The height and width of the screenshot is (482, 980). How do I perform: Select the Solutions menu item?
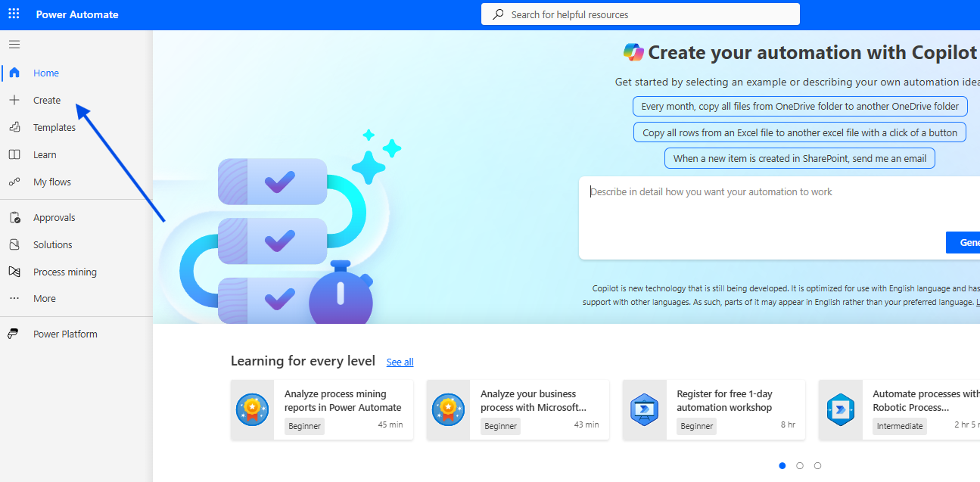pos(52,245)
